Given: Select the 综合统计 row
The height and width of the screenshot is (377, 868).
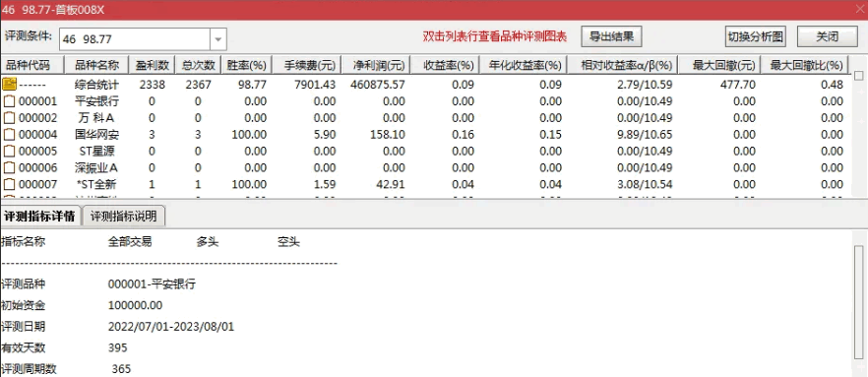Looking at the screenshot, I should click(424, 85).
